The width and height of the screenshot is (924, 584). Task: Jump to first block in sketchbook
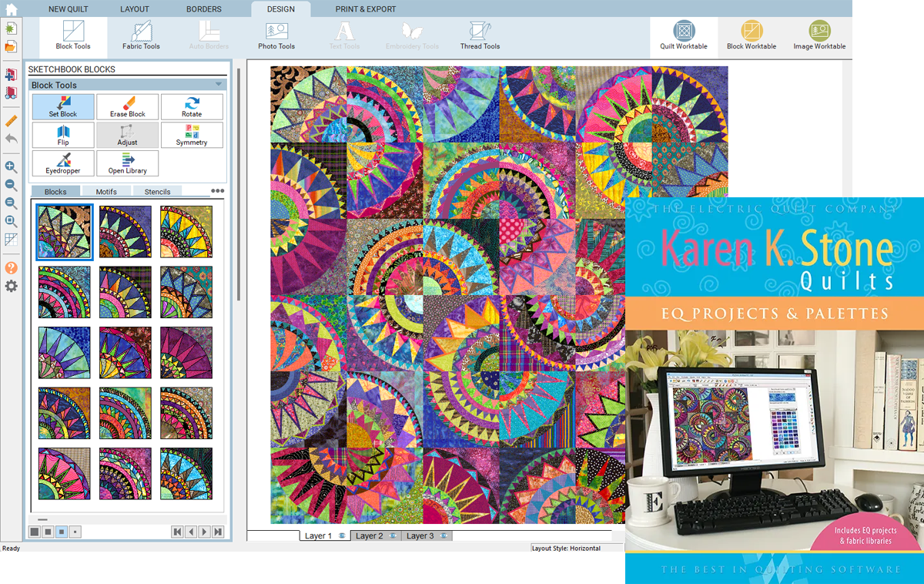click(177, 532)
